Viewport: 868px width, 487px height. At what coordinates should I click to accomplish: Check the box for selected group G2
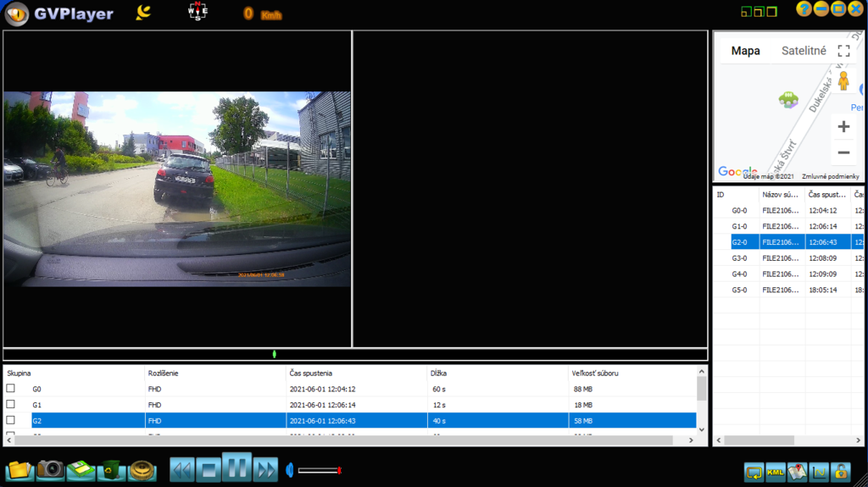[x=11, y=420]
